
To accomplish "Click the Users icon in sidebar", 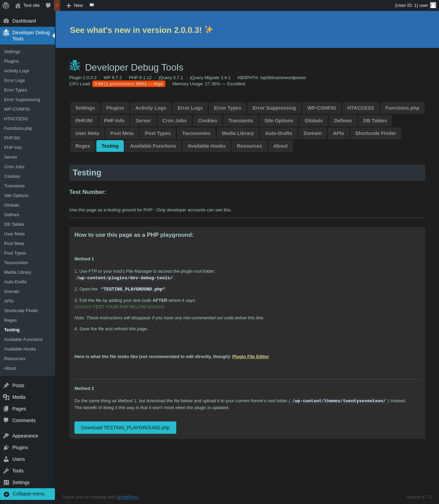I will tap(6, 459).
